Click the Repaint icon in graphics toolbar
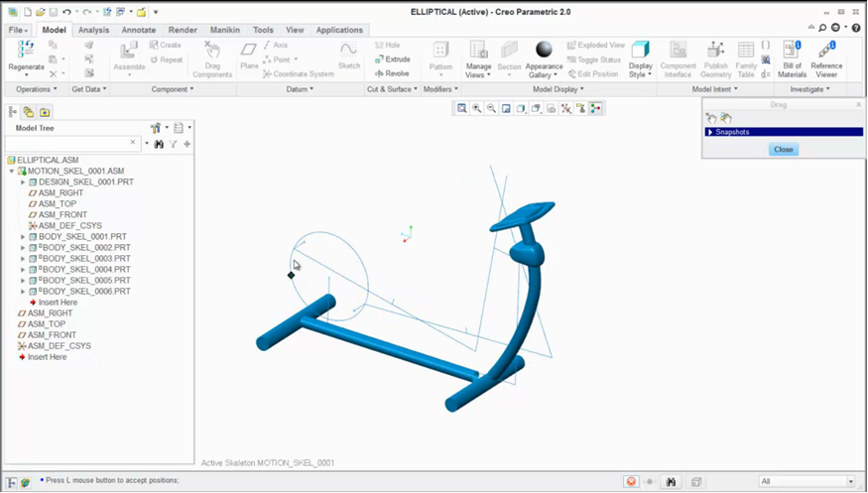Image resolution: width=868 pixels, height=493 pixels. tap(506, 109)
